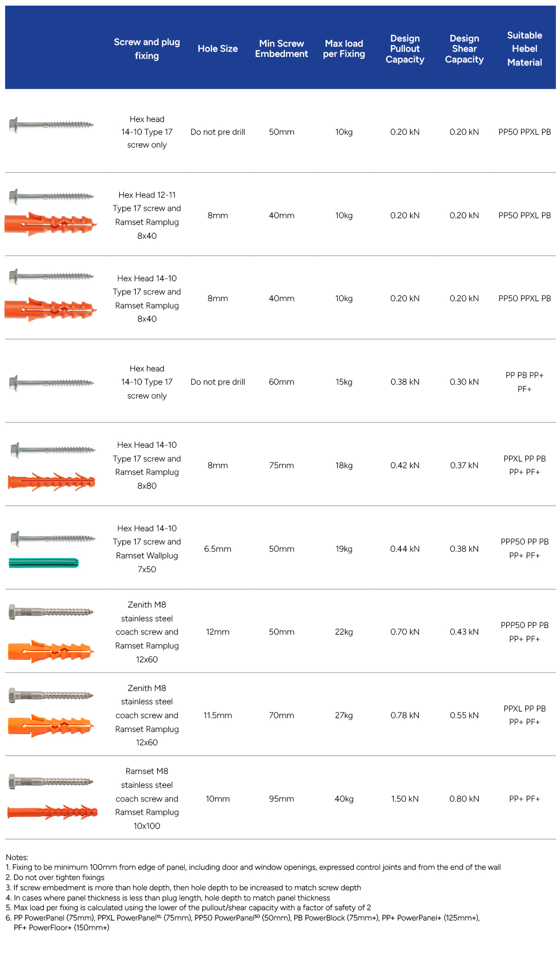560x965 pixels.
Task: Click the Ramset M8 coach screw image
Action: [x=51, y=782]
